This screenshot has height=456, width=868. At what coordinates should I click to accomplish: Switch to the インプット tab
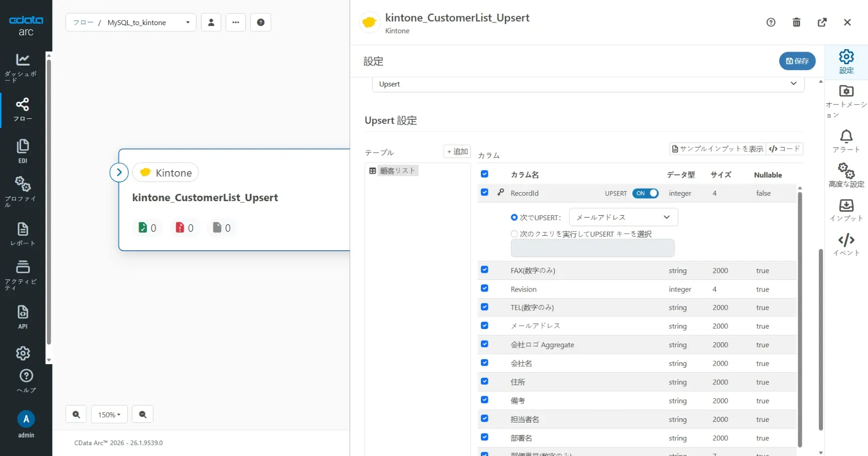[x=846, y=210]
